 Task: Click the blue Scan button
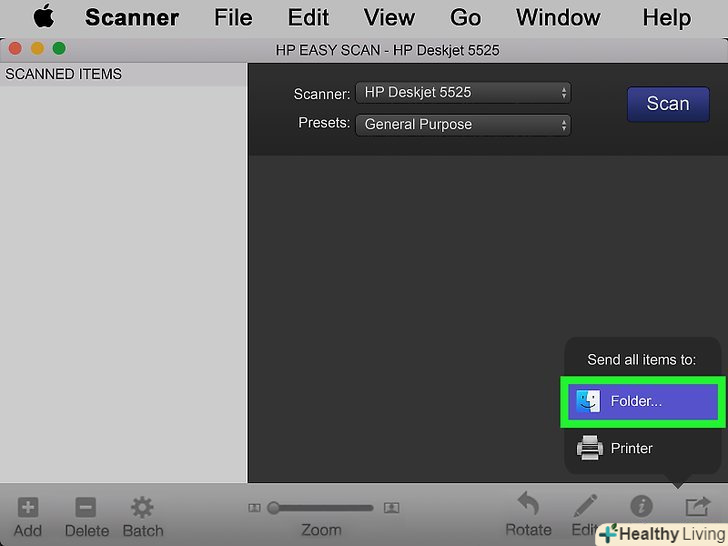click(668, 104)
